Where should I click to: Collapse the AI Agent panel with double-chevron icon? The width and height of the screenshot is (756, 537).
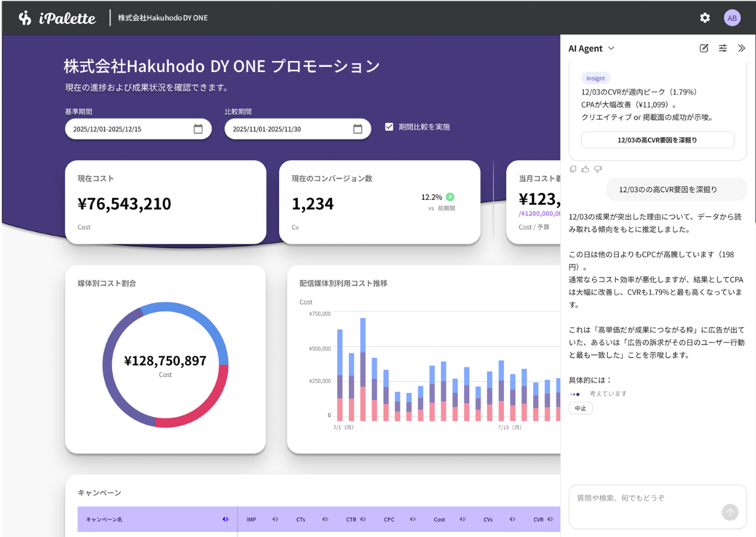(x=741, y=49)
